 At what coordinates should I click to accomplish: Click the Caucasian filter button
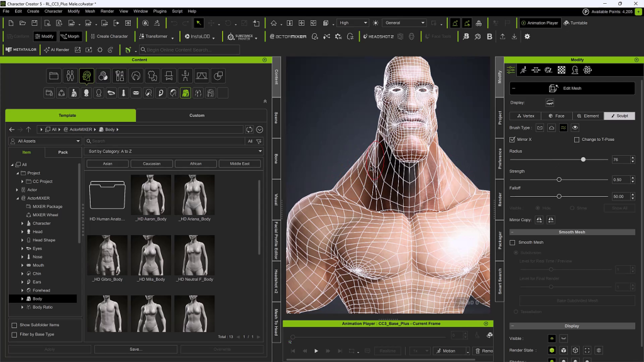click(x=152, y=163)
